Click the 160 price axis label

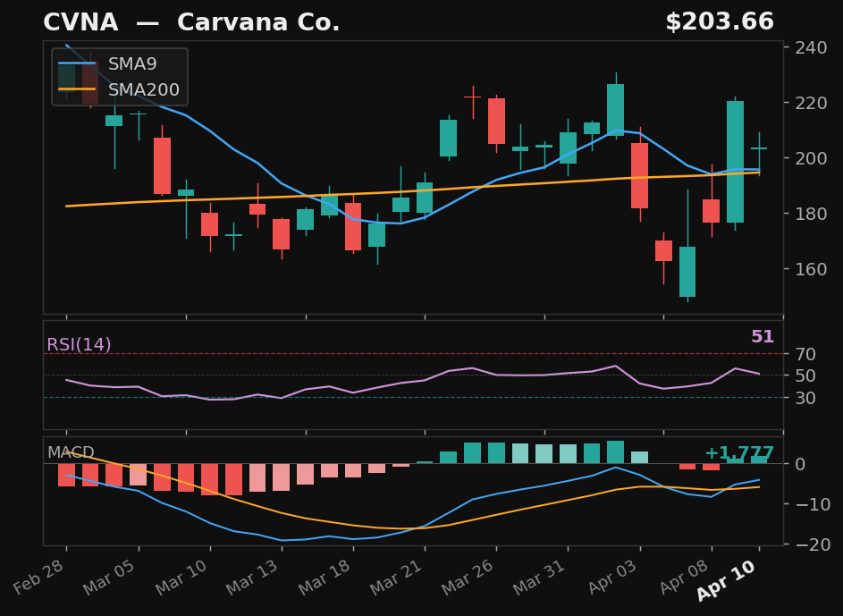(811, 269)
